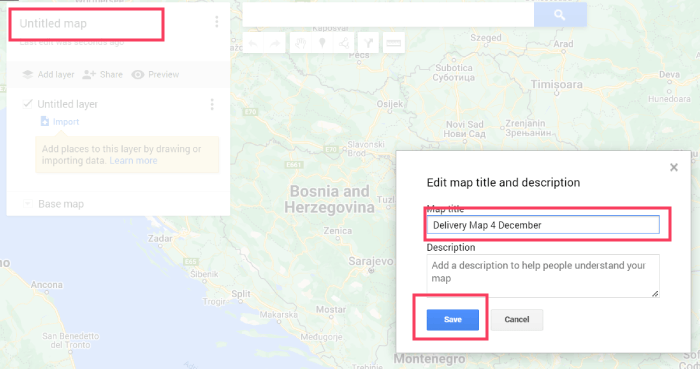Screen dimensions: 700x369
Task: Click the map search box
Action: pyautogui.click(x=388, y=15)
